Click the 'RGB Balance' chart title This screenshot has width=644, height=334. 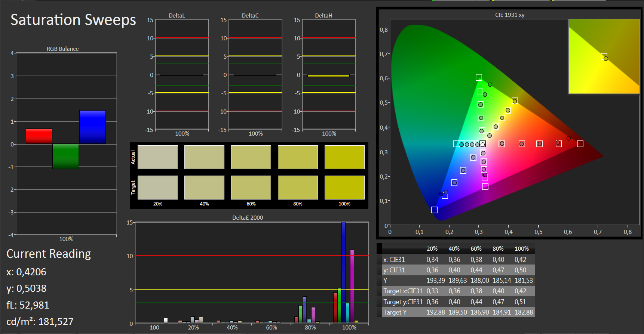tap(62, 49)
